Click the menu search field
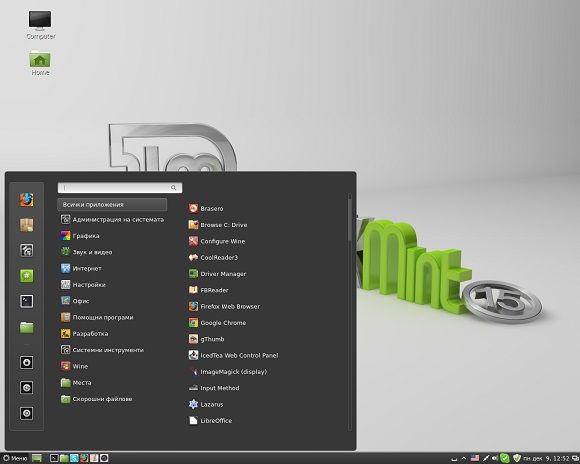Viewport: 580px width, 464px height. [120, 188]
